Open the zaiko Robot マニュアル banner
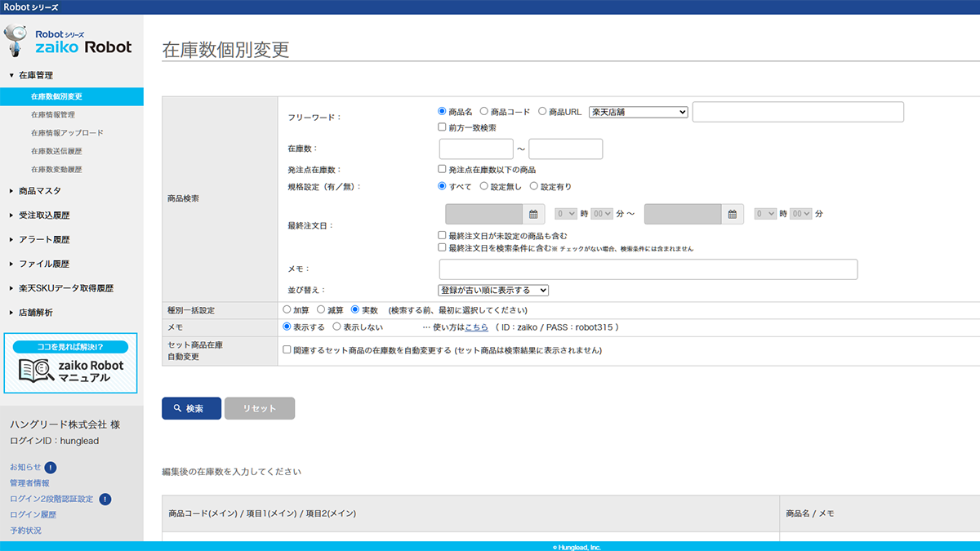Screen dimensions: 980x551 [x=71, y=363]
